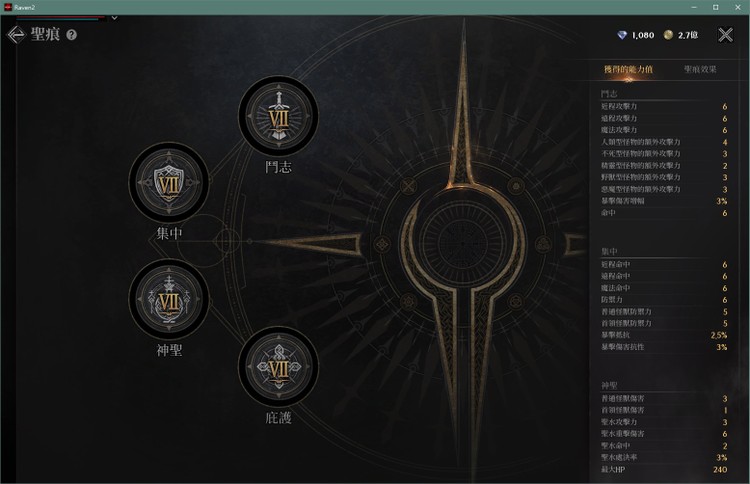Open the question mark help icon
This screenshot has height=484, width=750.
72,35
